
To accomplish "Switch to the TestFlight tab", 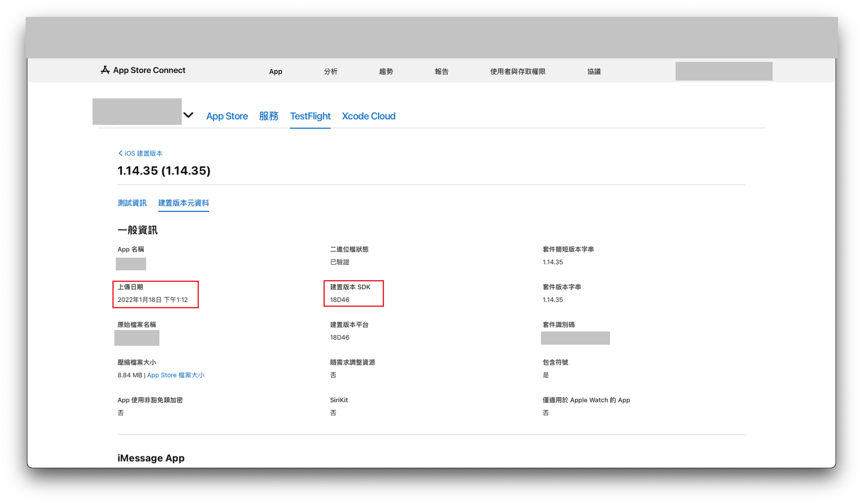I will click(309, 116).
